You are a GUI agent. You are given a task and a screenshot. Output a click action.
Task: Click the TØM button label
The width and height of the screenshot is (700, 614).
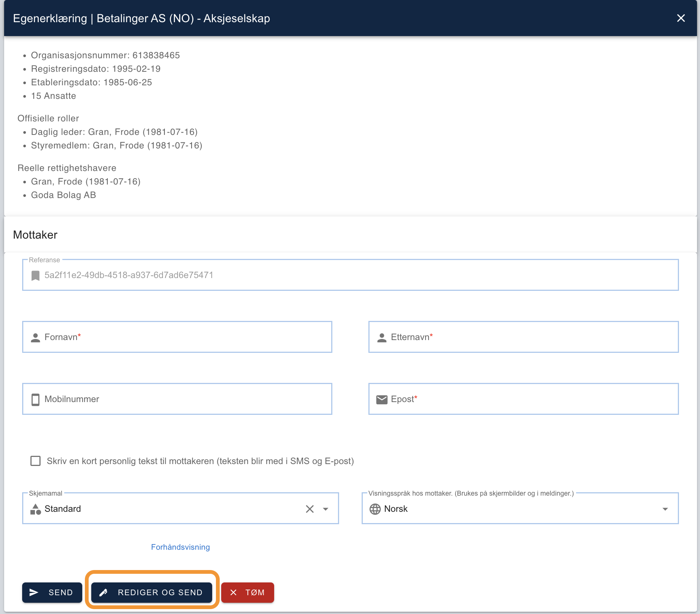point(255,593)
